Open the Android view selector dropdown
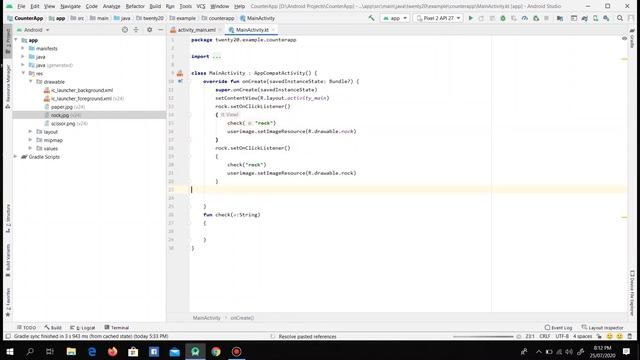Image resolution: width=640 pixels, height=360 pixels. pyautogui.click(x=33, y=30)
